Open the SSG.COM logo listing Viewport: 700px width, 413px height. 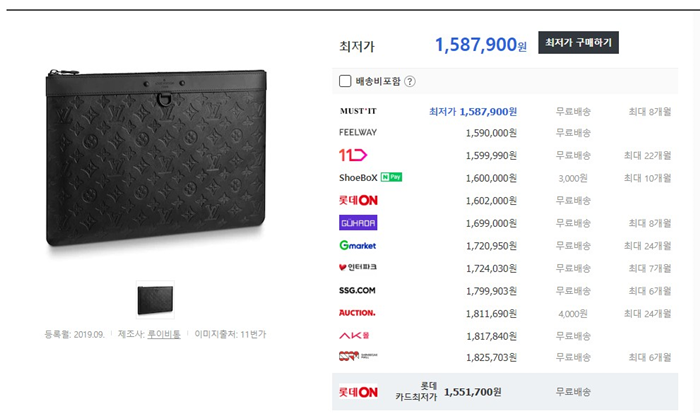coord(357,290)
